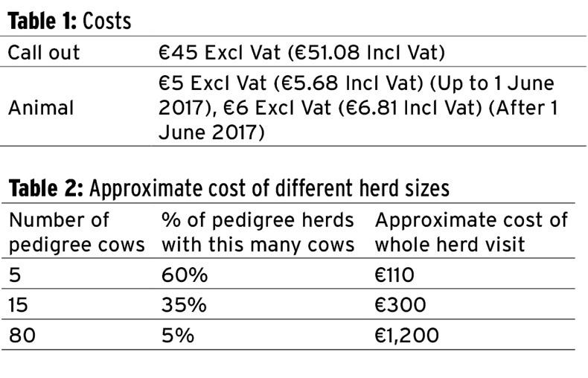Viewport: 588px width, 378px height.
Task: Click the 60% herd percentage cell
Action: [x=184, y=275]
